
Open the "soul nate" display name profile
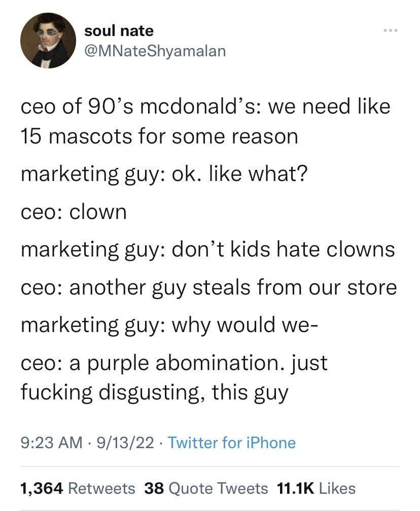coord(119,31)
